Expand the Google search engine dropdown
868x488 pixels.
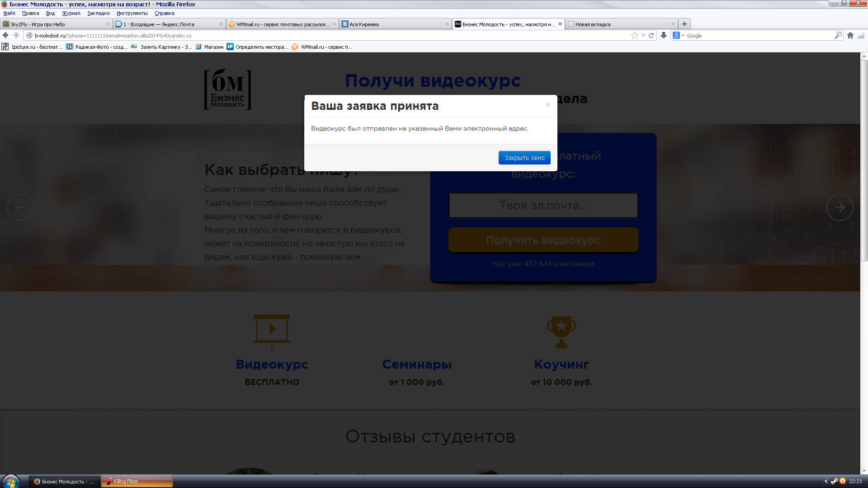coord(683,36)
